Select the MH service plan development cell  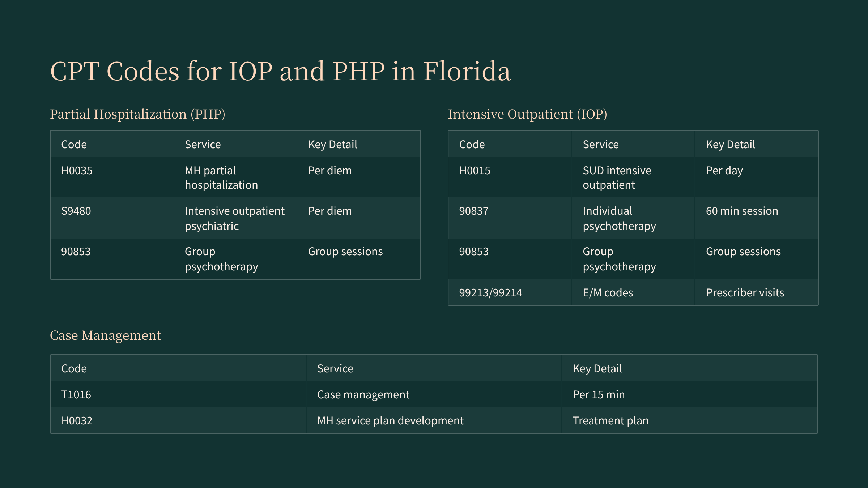[390, 421]
